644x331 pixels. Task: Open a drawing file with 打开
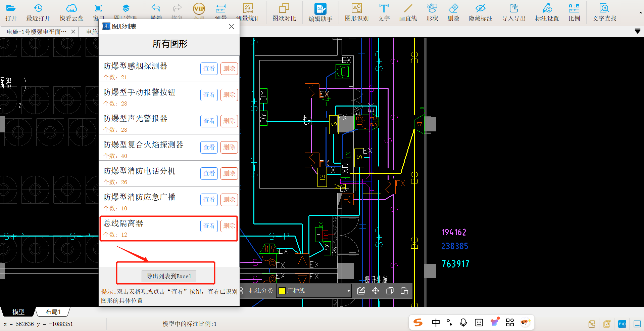[11, 12]
